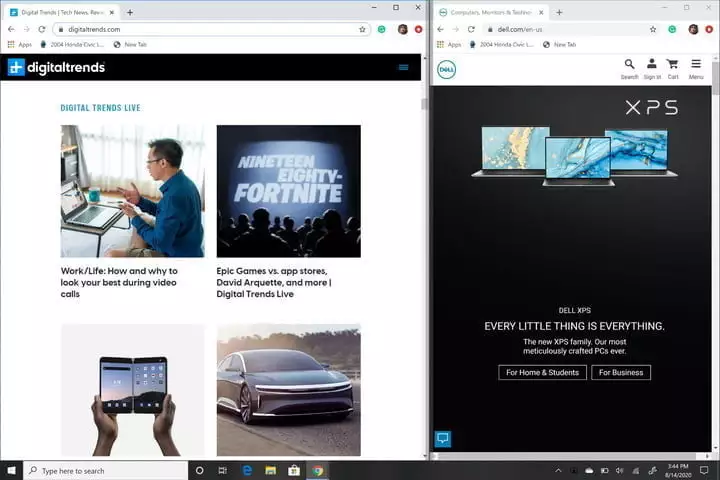This screenshot has height=480, width=720.
Task: Show hidden system tray icons
Action: tap(559, 470)
